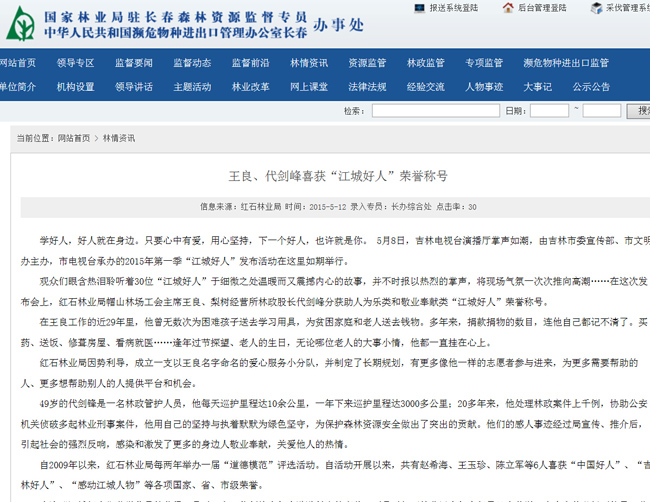The image size is (650, 502).
Task: Click the 采优管理系统 icon
Action: coord(593,7)
